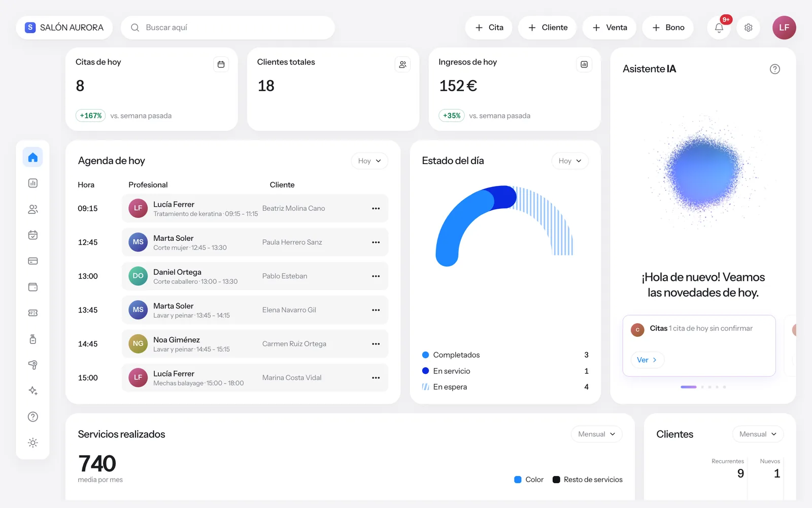Click people icon on Clientes totales card
This screenshot has height=508, width=812.
(x=402, y=65)
